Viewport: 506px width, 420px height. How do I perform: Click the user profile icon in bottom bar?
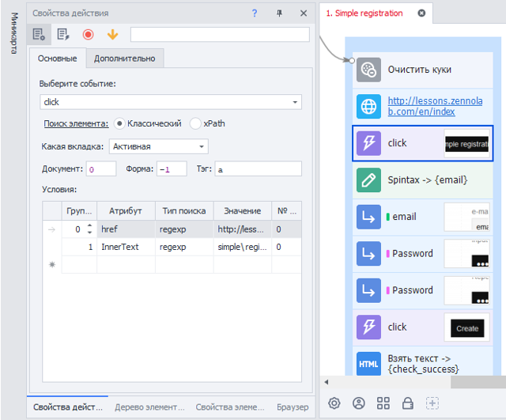359,403
